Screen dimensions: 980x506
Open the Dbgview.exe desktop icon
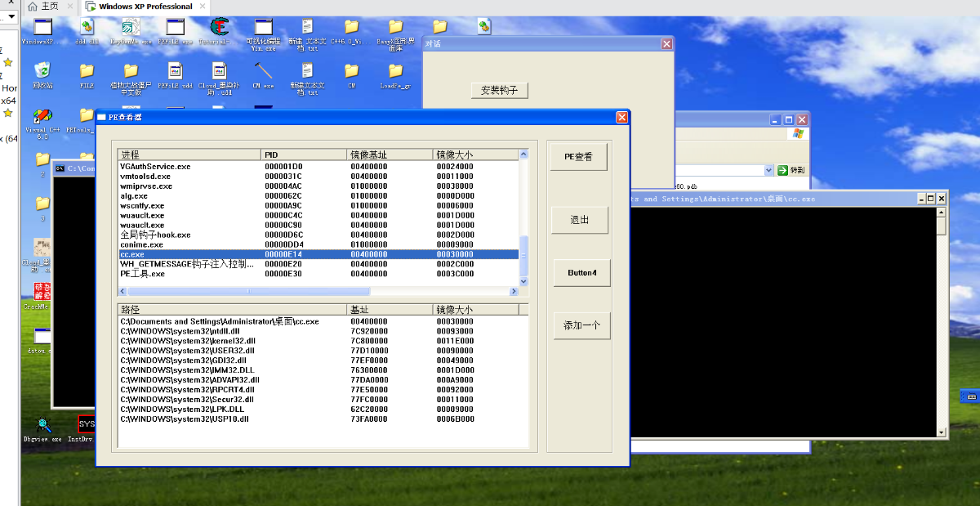(42, 429)
